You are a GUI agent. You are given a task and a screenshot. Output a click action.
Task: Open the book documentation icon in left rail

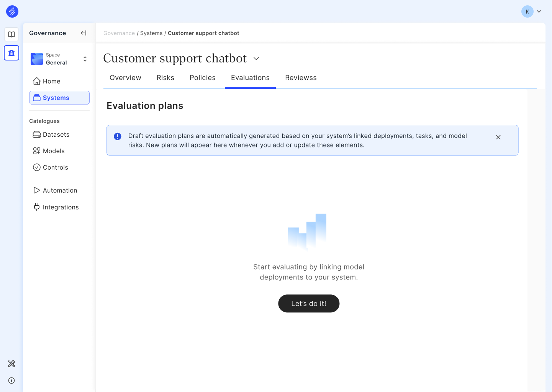click(x=11, y=34)
